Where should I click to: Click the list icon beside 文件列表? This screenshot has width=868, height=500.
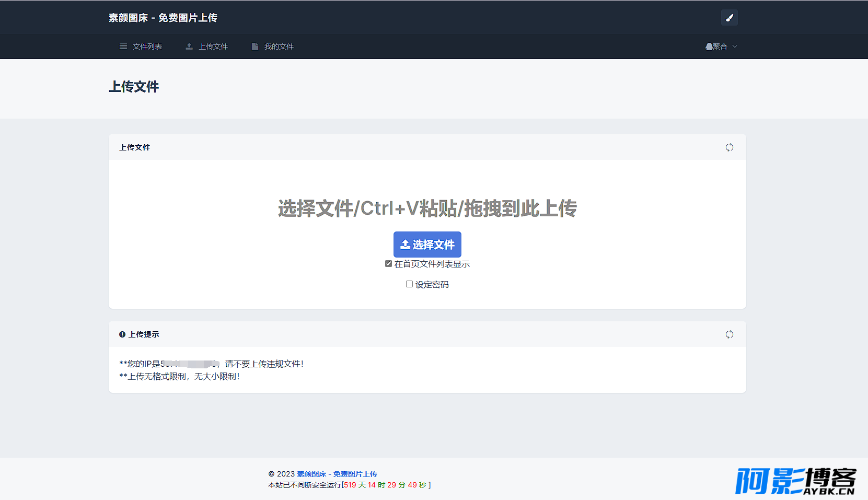pyautogui.click(x=123, y=46)
